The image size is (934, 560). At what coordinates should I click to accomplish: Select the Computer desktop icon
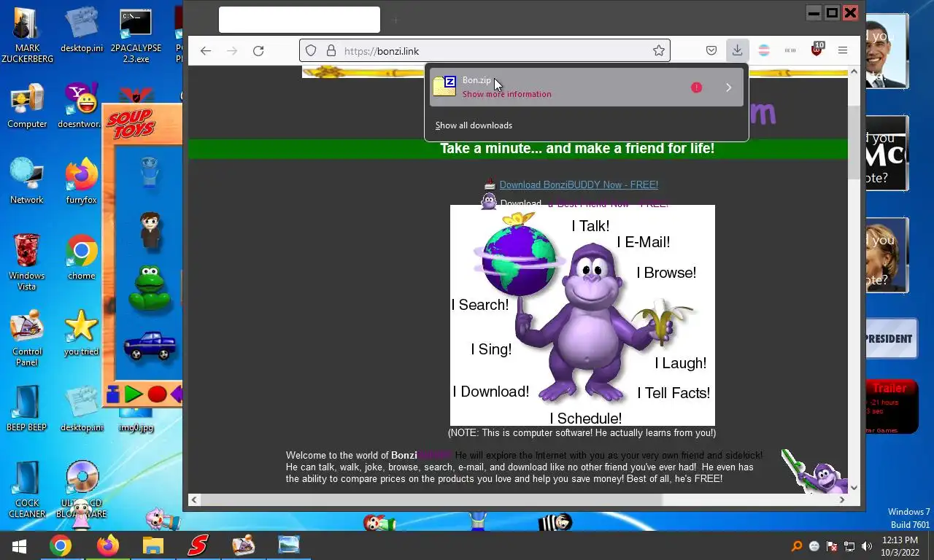pyautogui.click(x=27, y=106)
